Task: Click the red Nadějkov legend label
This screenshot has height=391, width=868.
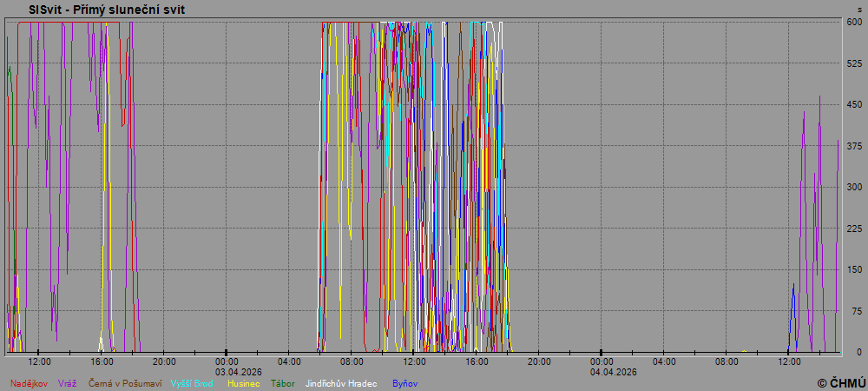Action: click(x=30, y=383)
